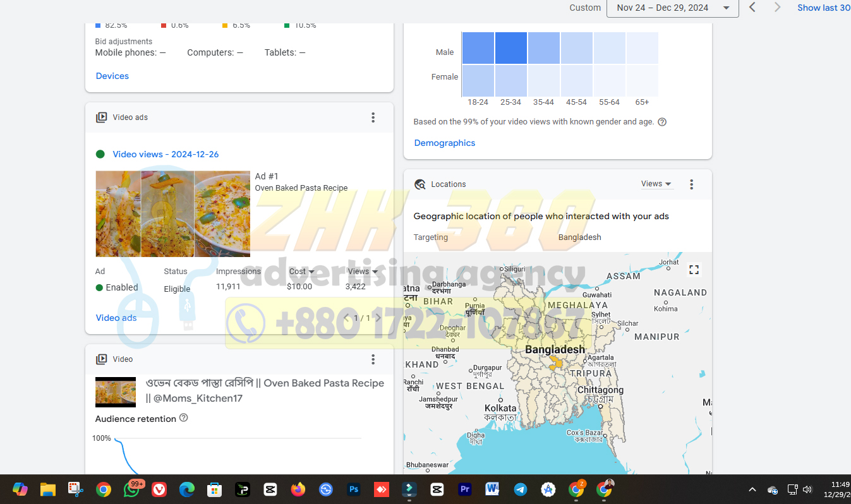
Task: Click the Male 18-24 heatmap cell
Action: click(x=478, y=48)
